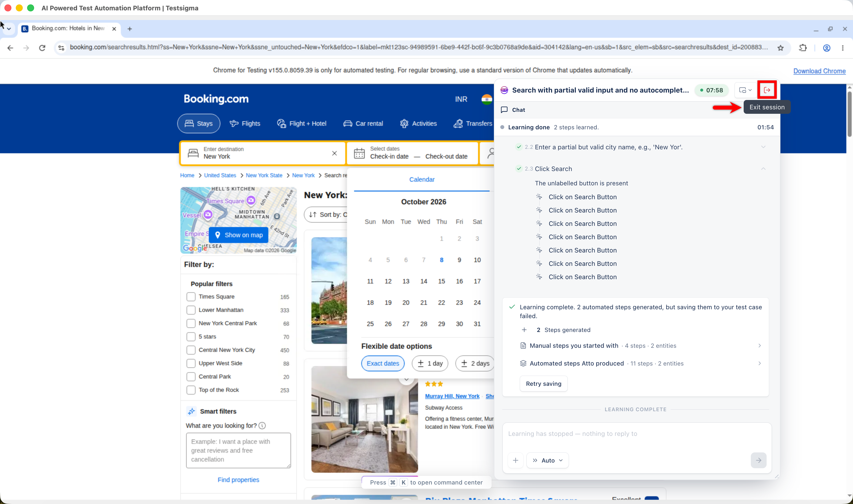Screen dimensions: 853x504
Task: Click site info icon in address bar
Action: (61, 48)
